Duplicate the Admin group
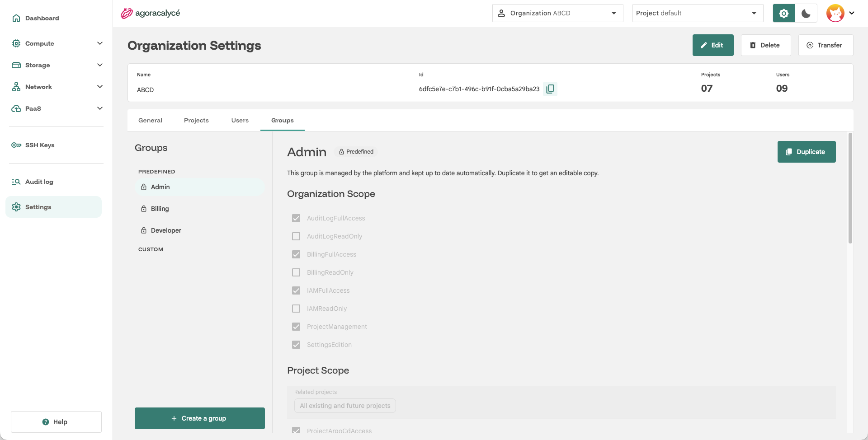 point(807,152)
